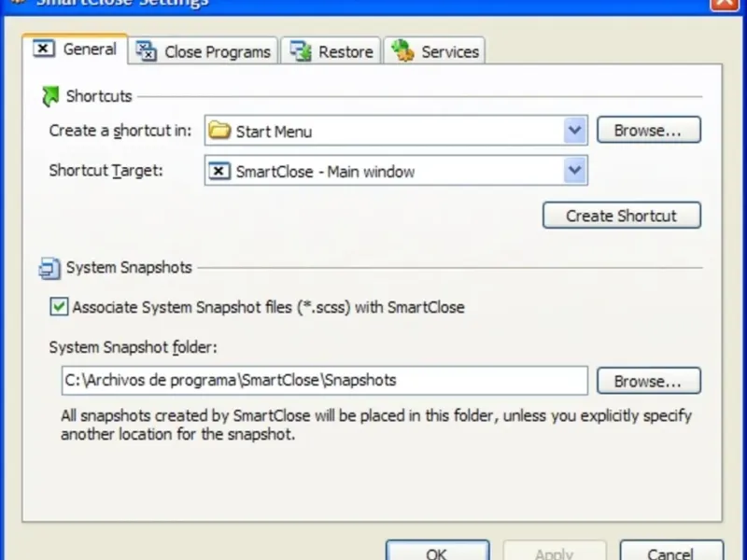This screenshot has width=747, height=560.
Task: Open the Close Programs tab
Action: 203,51
